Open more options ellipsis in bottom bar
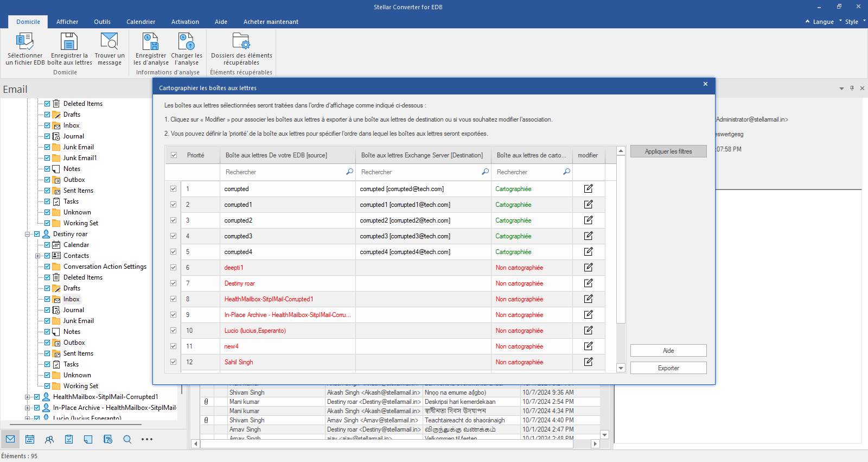 (x=147, y=439)
